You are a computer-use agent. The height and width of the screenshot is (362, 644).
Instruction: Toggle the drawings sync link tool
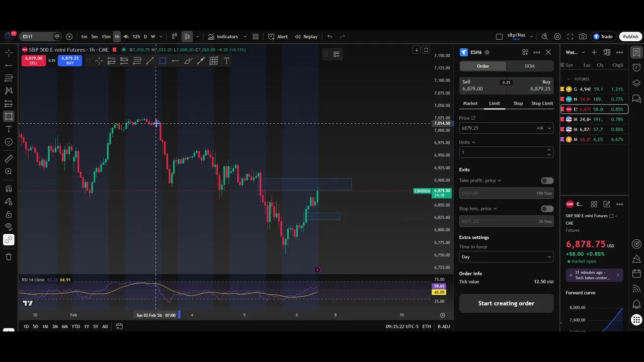9,240
